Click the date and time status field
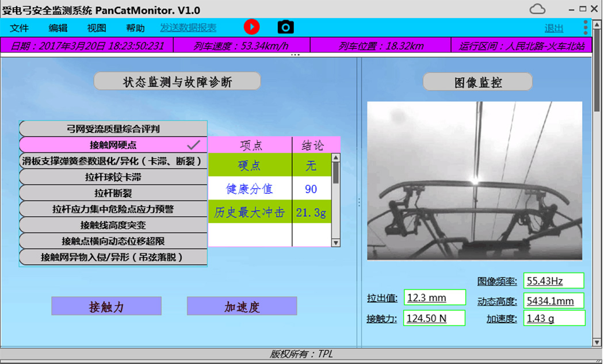This screenshot has width=604, height=364. (87, 46)
